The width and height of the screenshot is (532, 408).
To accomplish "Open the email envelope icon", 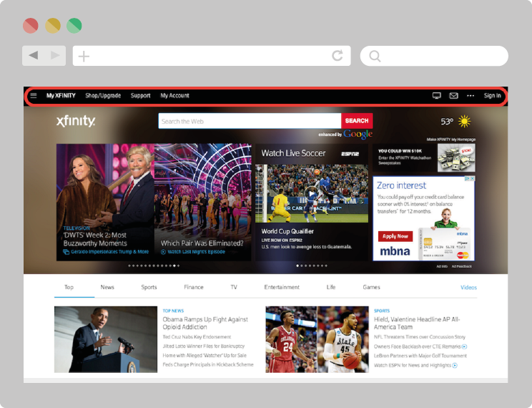I will (453, 96).
